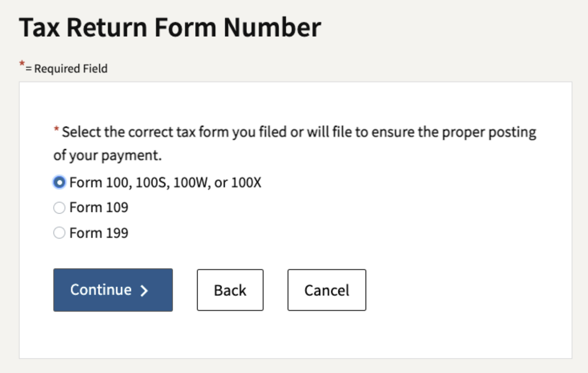Cancel the tax form selection
The height and width of the screenshot is (373, 588).
click(327, 290)
